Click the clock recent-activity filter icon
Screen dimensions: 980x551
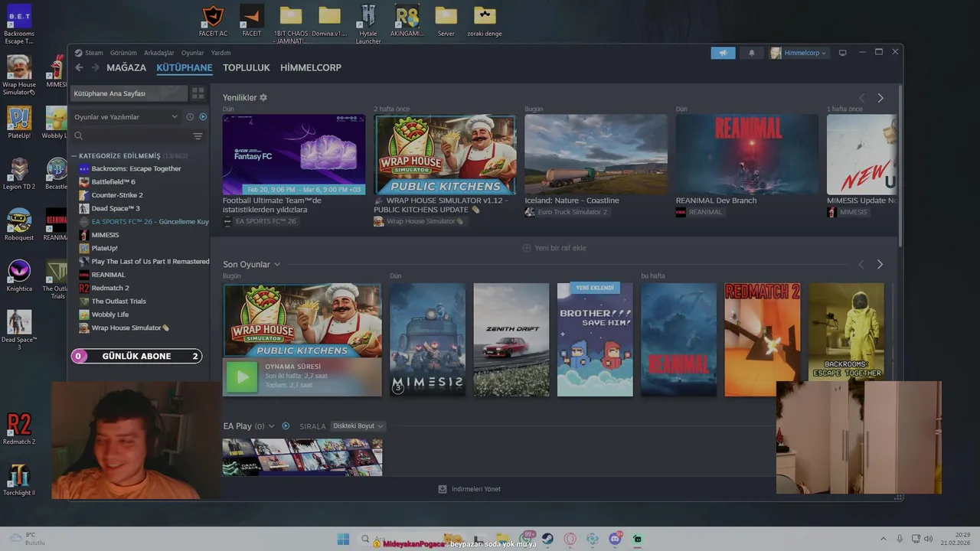(x=190, y=117)
